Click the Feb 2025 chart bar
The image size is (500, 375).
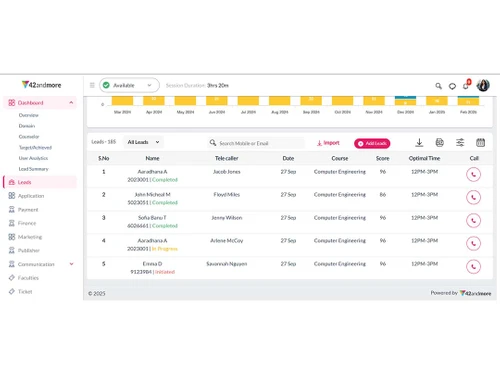coord(468,101)
